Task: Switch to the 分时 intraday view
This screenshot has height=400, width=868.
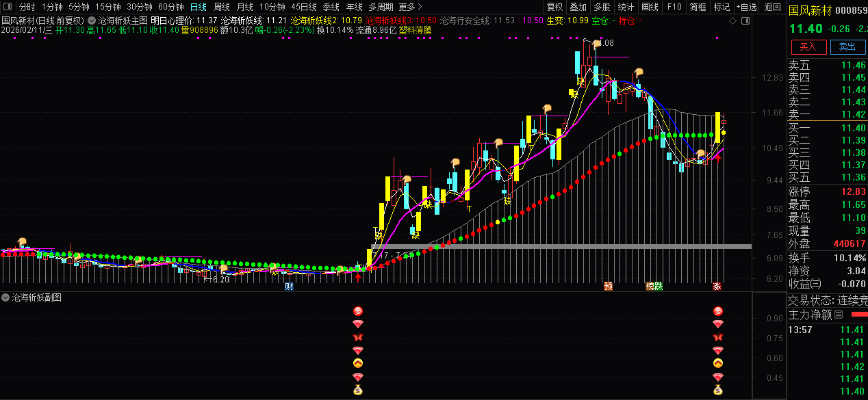Action: 27,7
